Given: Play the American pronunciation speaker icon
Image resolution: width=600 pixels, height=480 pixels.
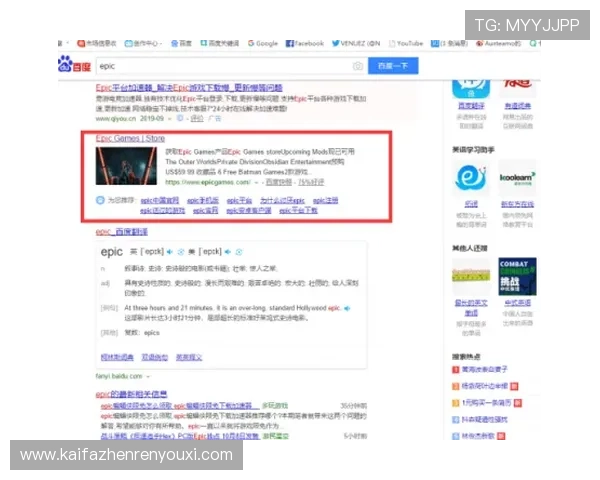Looking at the screenshot, I should coord(228,252).
